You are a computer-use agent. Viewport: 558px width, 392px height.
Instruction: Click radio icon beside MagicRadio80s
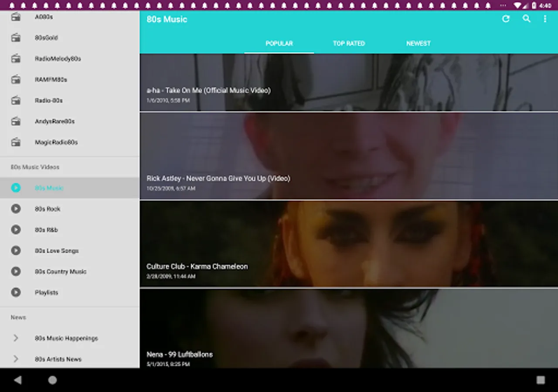tap(16, 142)
